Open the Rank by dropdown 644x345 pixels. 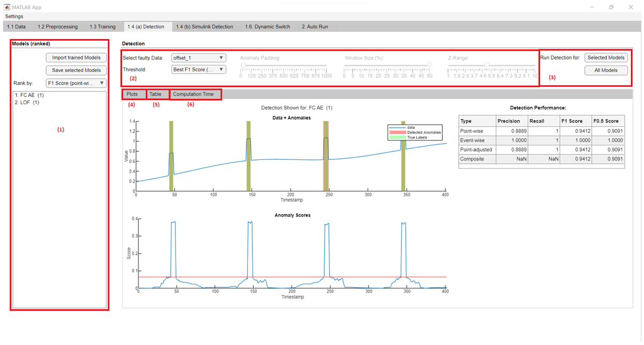[75, 83]
